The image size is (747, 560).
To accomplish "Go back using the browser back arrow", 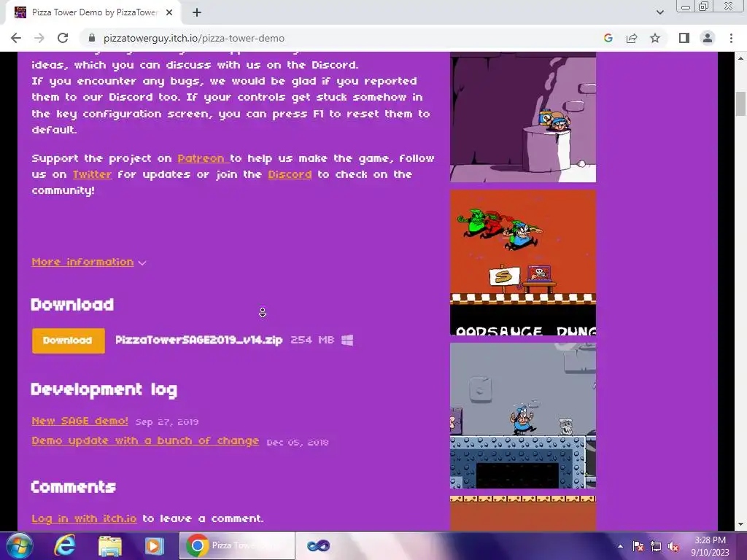I will click(x=16, y=38).
